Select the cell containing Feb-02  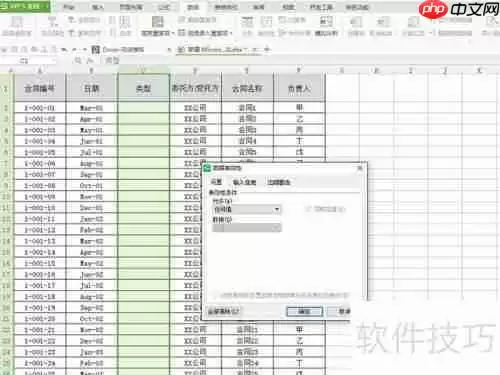tap(92, 230)
